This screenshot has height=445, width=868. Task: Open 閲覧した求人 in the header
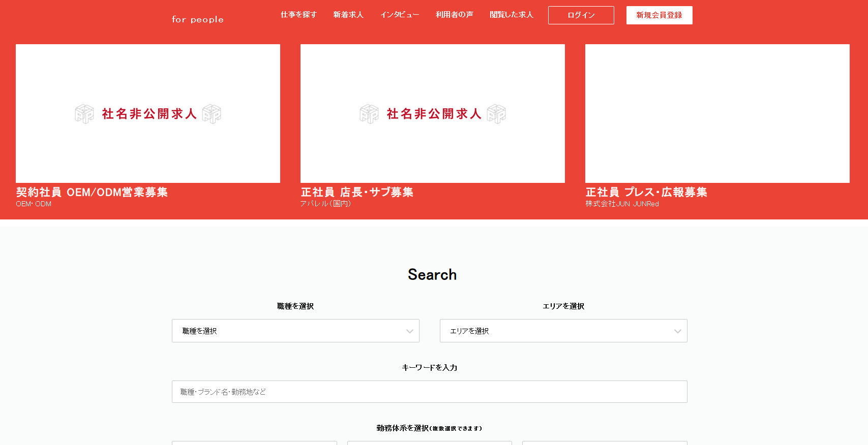(x=511, y=15)
